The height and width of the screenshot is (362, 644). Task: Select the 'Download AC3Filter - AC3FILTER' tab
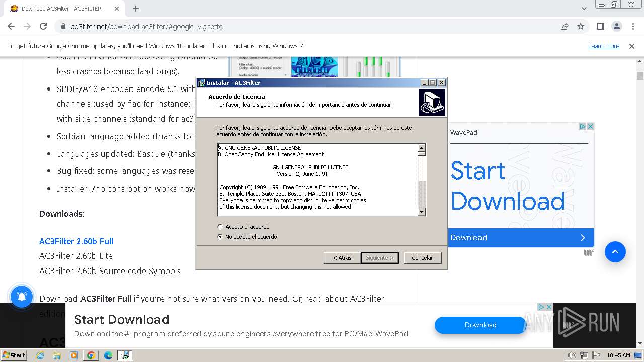[64, 9]
